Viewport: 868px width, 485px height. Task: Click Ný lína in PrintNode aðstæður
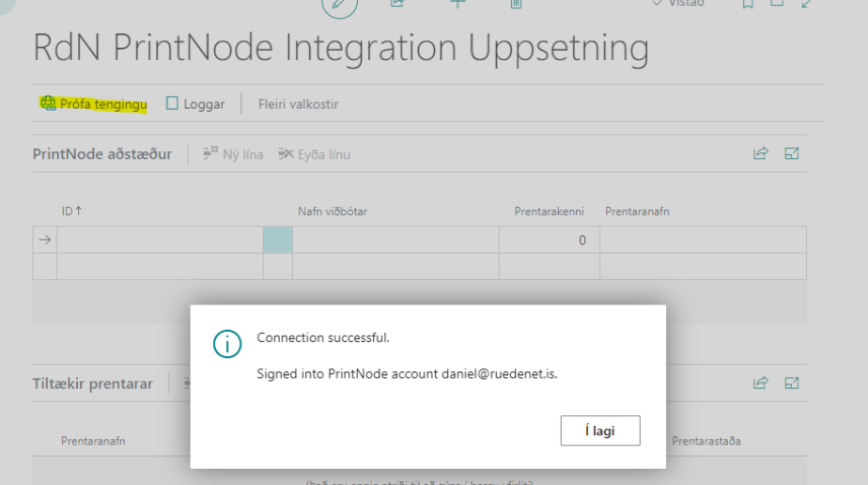coord(233,154)
